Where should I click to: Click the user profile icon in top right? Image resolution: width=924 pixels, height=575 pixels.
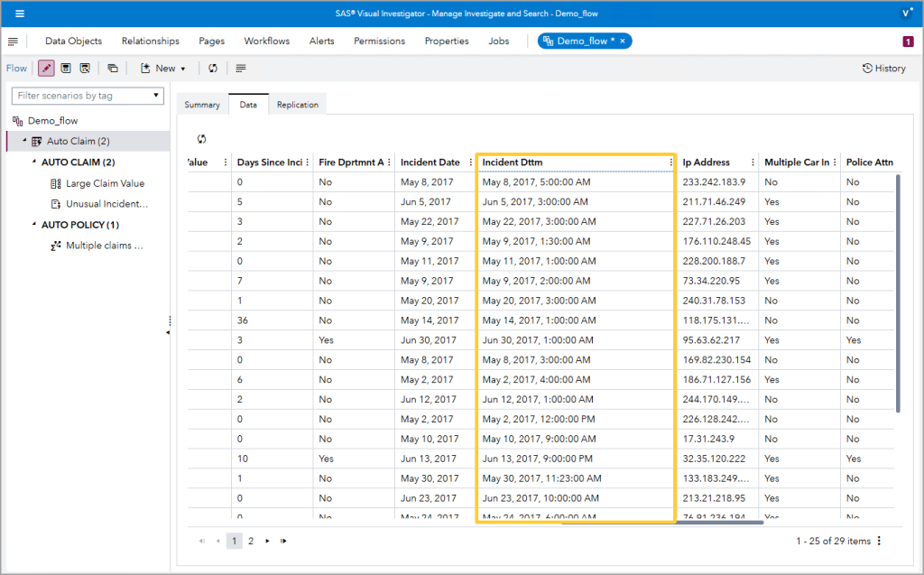click(x=907, y=14)
